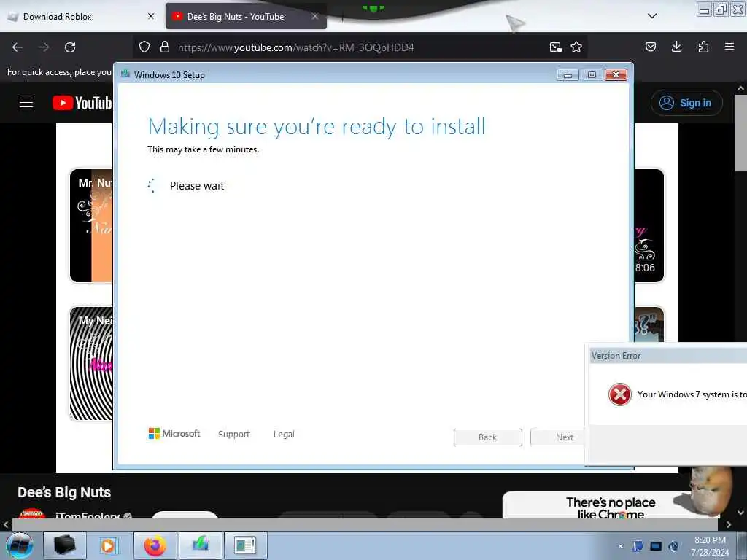Image resolution: width=747 pixels, height=560 pixels.
Task: Click the There's no place like Chrome ad
Action: [x=611, y=507]
